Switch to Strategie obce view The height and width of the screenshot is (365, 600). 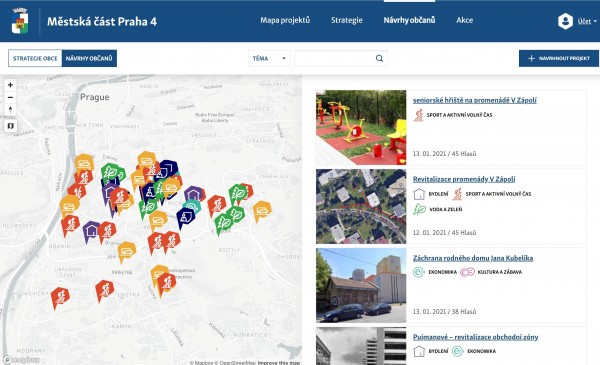[x=35, y=59]
